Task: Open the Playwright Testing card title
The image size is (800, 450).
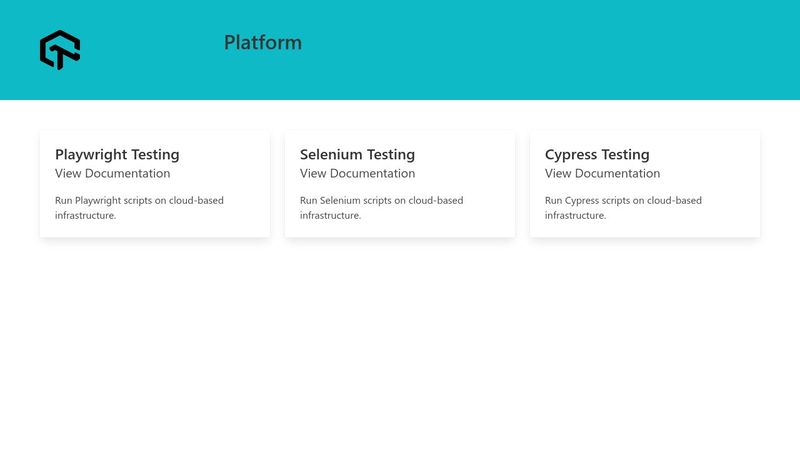Action: pyautogui.click(x=117, y=155)
